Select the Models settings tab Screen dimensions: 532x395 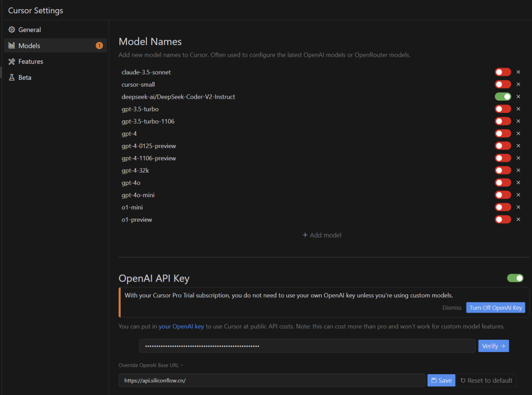[x=55, y=45]
